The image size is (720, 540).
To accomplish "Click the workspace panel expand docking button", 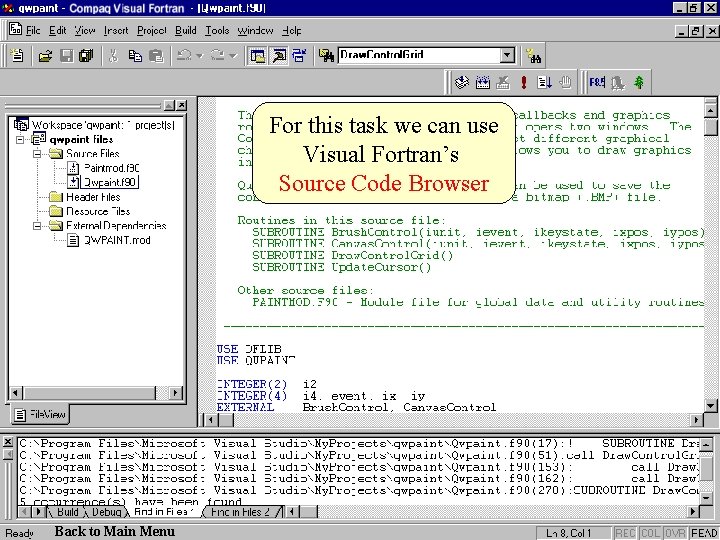I will point(169,105).
